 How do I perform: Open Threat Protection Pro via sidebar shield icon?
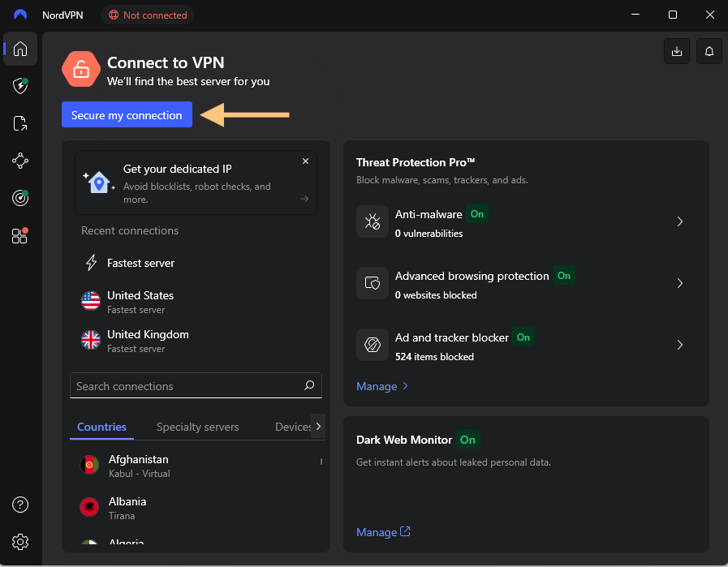pyautogui.click(x=20, y=86)
